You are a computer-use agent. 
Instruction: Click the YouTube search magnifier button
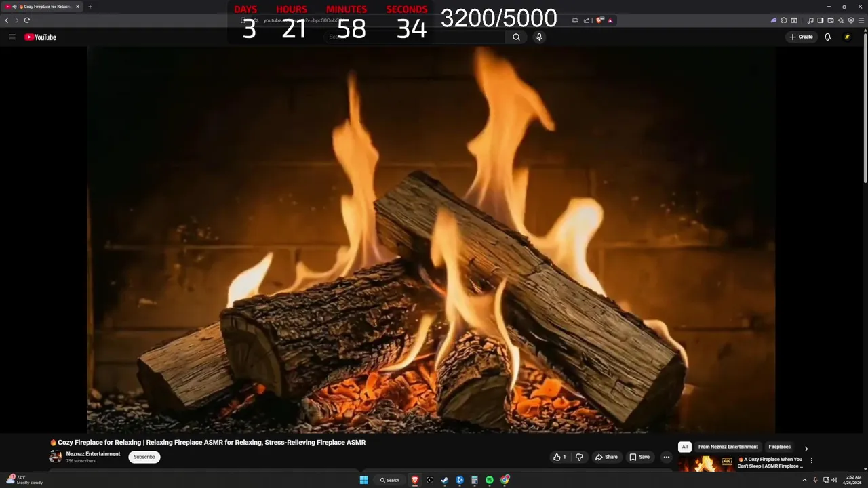tap(516, 37)
